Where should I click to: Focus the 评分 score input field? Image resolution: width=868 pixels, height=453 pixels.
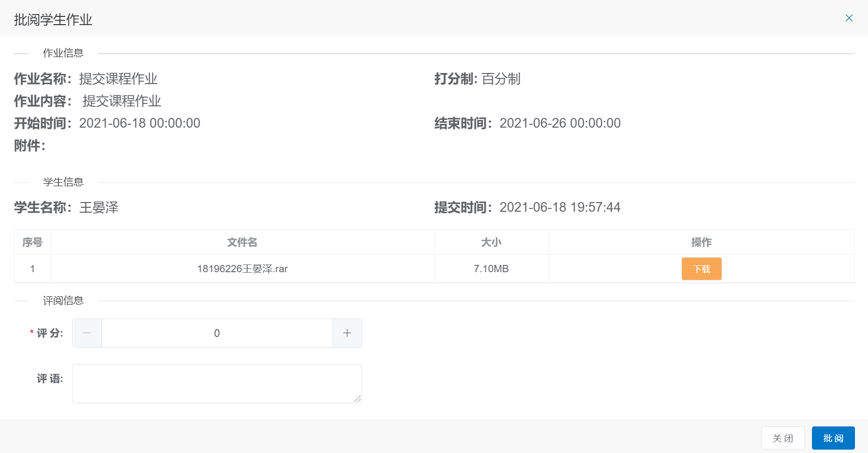(x=217, y=333)
